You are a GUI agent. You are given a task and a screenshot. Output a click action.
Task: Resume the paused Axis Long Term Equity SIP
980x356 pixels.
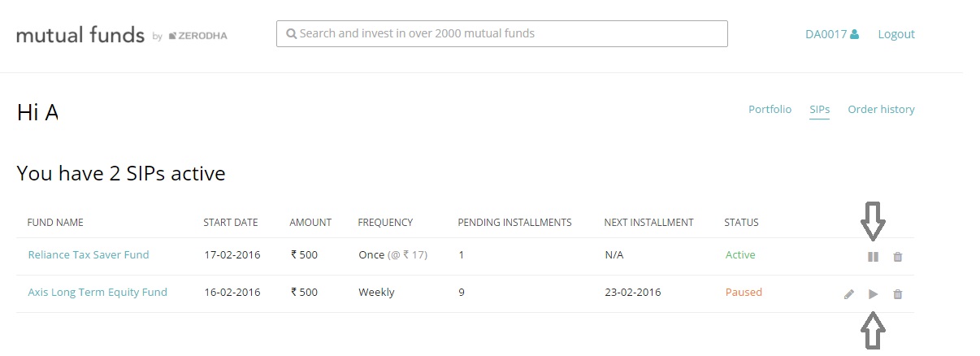pyautogui.click(x=874, y=294)
